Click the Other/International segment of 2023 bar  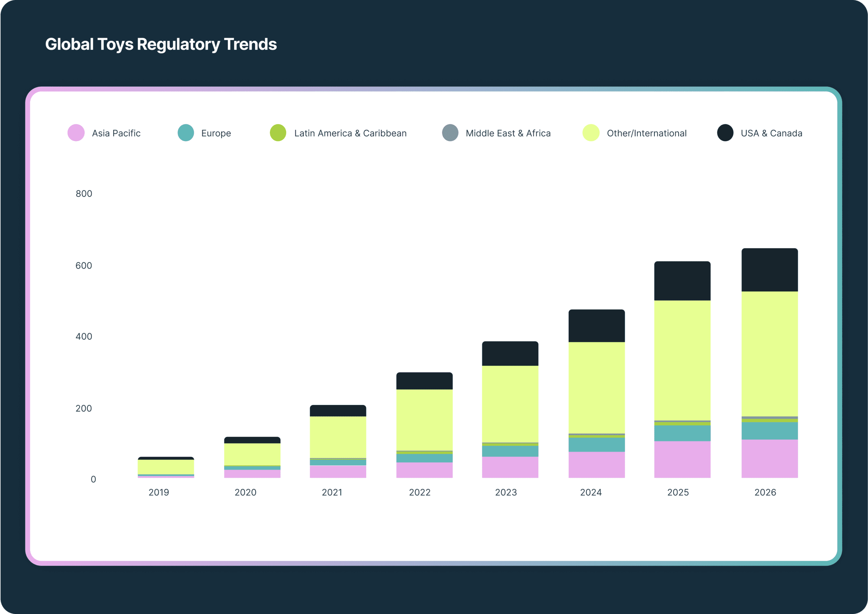[x=510, y=404]
